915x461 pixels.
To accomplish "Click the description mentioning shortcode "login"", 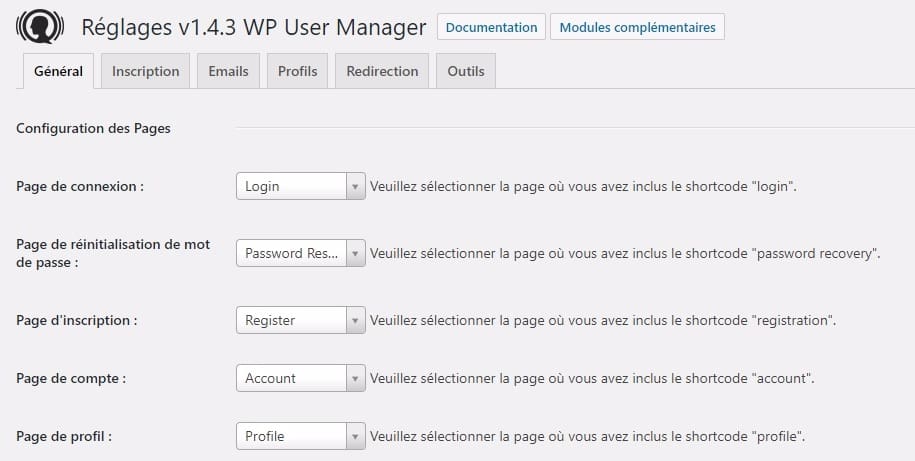I will pyautogui.click(x=583, y=187).
